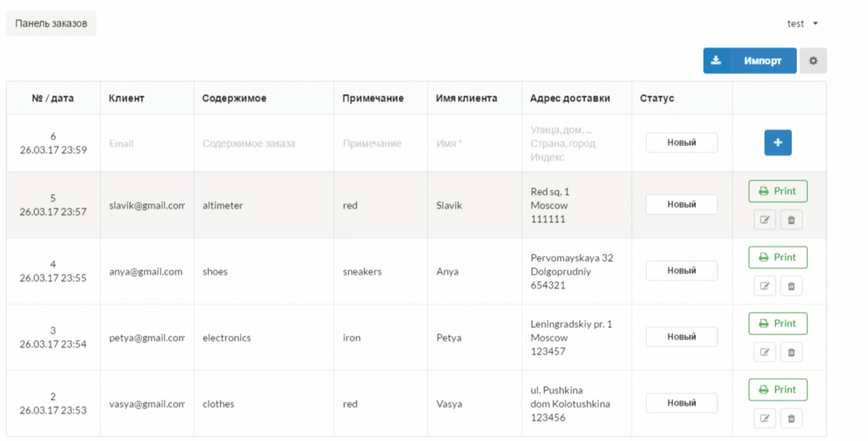Screen dimensions: 868x441
Task: Delete Anya's order with trash icon
Action: coord(791,286)
